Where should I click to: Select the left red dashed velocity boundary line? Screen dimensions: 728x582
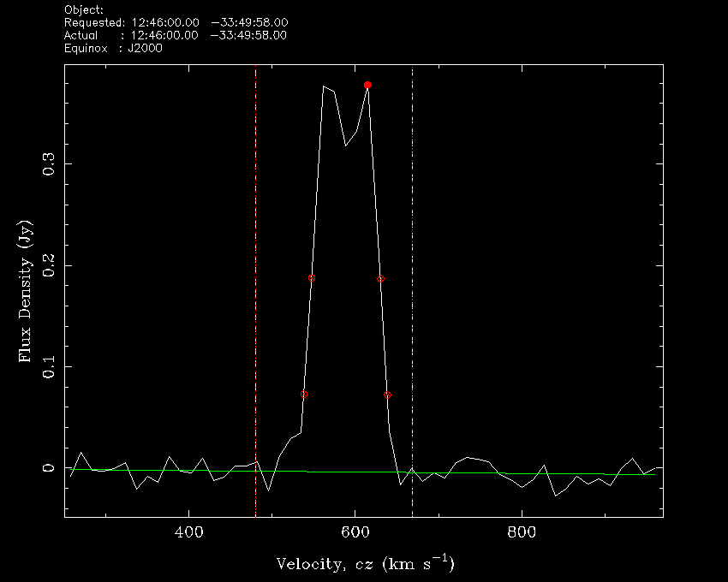(x=256, y=291)
